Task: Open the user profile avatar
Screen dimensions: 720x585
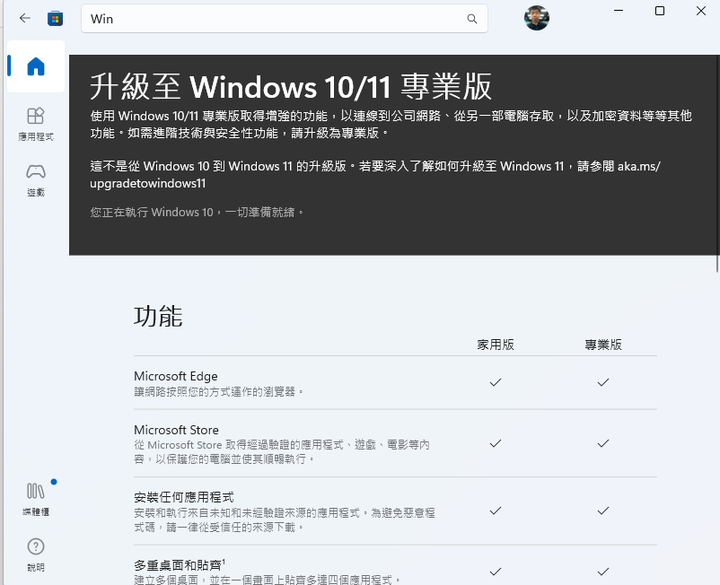Action: (536, 18)
